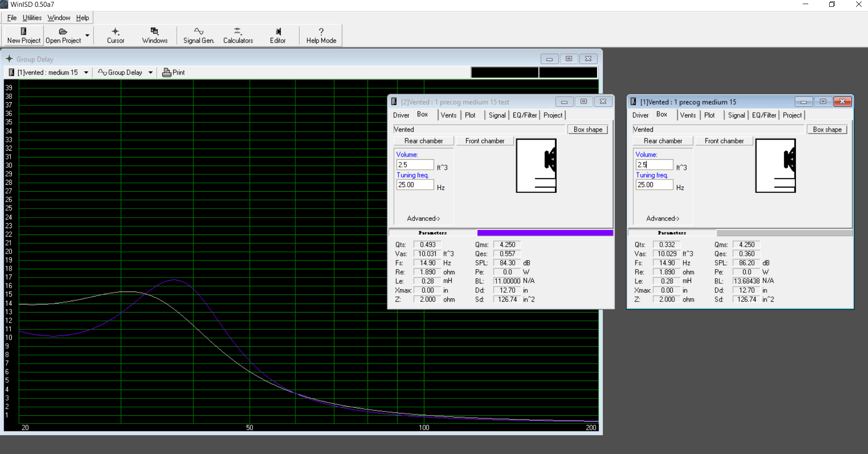Click SPL value 86.20 in project 1 parameters
Screen dimensions: 868x454
click(746, 263)
